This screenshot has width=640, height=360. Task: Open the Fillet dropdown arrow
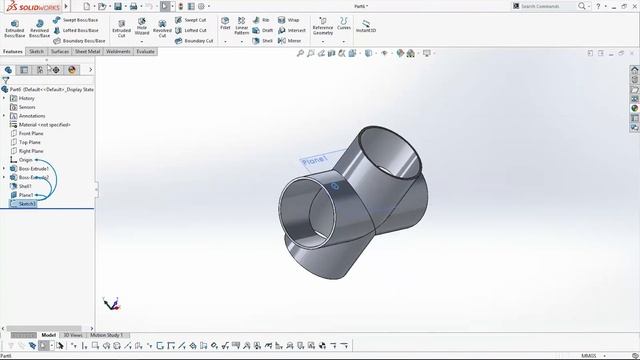(225, 42)
